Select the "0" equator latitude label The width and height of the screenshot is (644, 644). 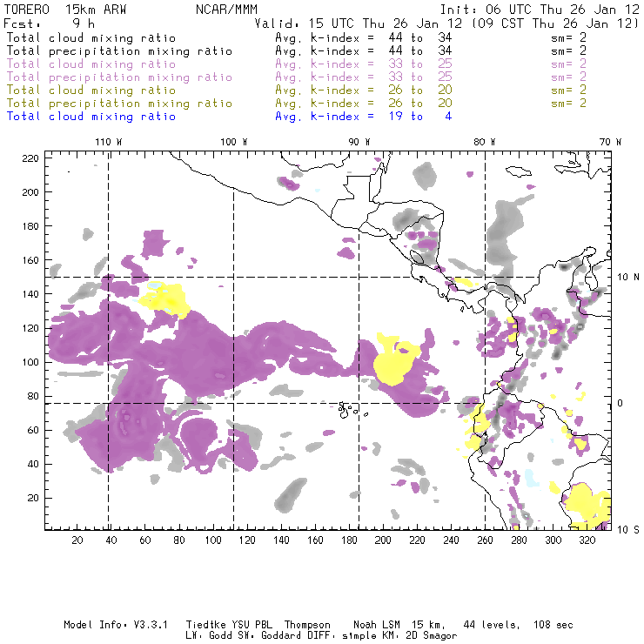tap(621, 403)
